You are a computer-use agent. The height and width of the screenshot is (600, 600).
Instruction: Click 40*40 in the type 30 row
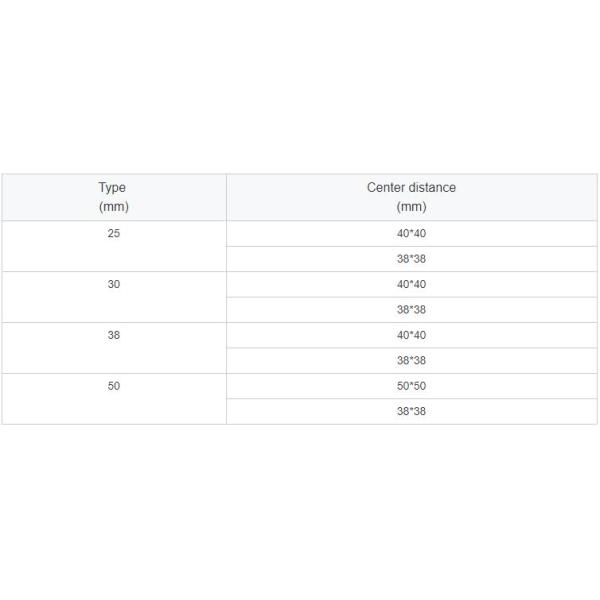click(x=411, y=284)
